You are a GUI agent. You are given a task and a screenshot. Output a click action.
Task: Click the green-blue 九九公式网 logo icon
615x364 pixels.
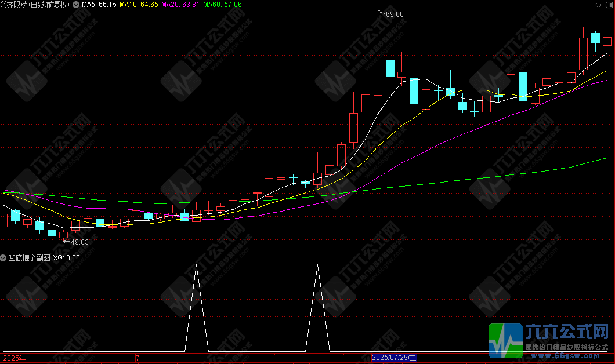[505, 341]
